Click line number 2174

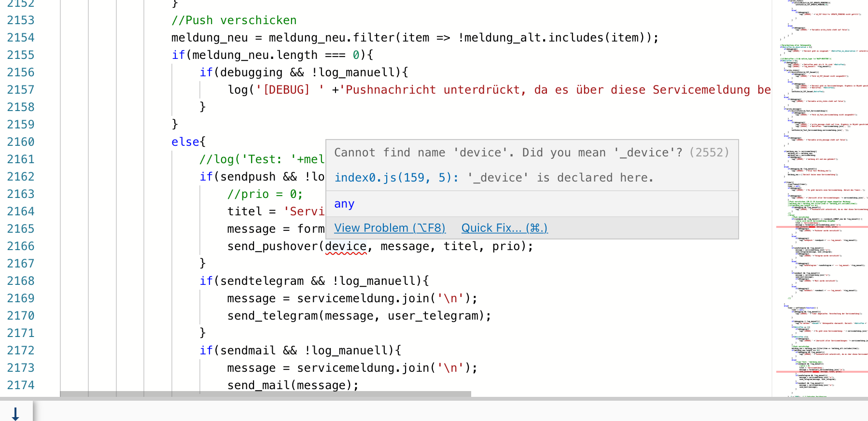pos(21,385)
